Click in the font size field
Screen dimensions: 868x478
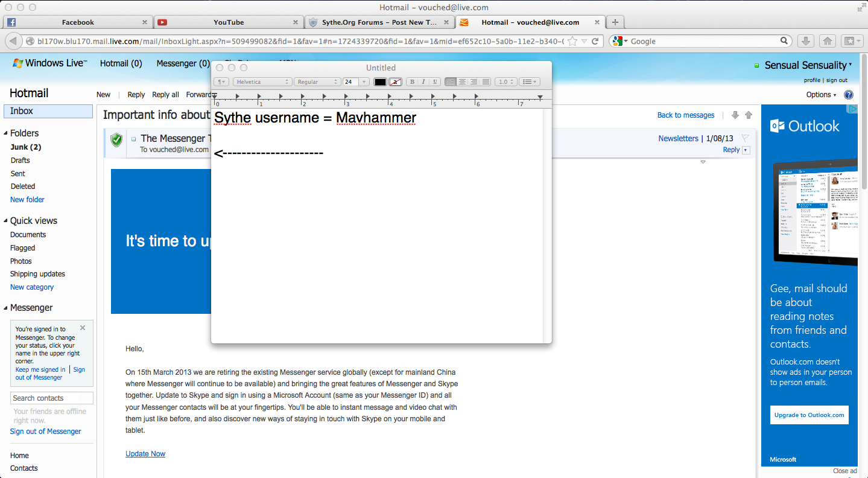point(350,82)
